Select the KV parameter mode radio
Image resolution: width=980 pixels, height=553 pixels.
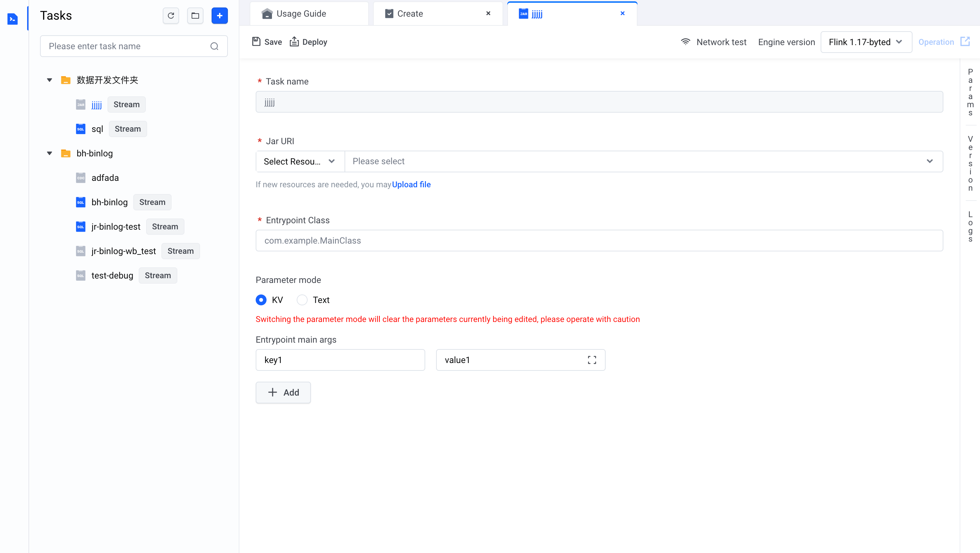[261, 300]
